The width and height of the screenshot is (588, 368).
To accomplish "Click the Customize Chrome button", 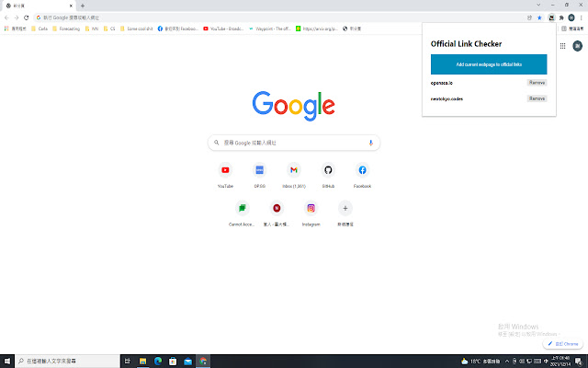I will pyautogui.click(x=563, y=343).
